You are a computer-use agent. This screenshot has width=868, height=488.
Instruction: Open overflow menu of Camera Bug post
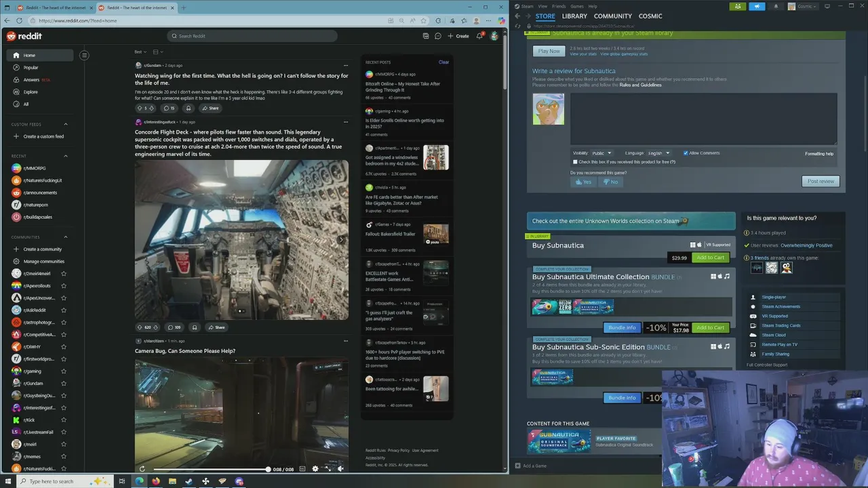click(x=345, y=341)
